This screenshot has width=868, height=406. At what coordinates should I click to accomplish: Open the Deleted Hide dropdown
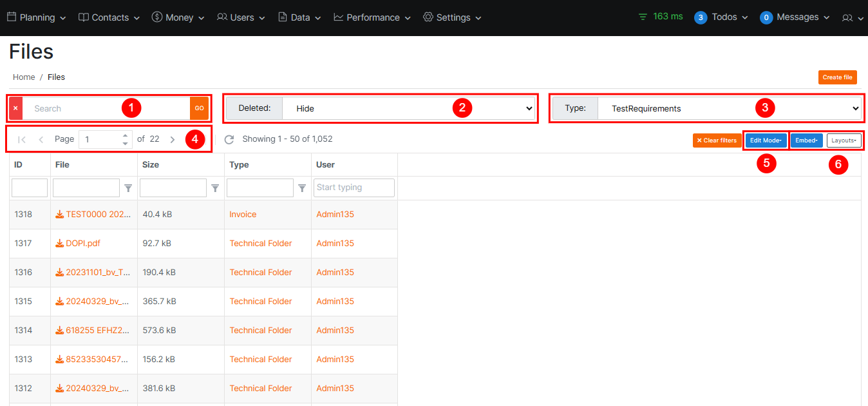tap(408, 108)
